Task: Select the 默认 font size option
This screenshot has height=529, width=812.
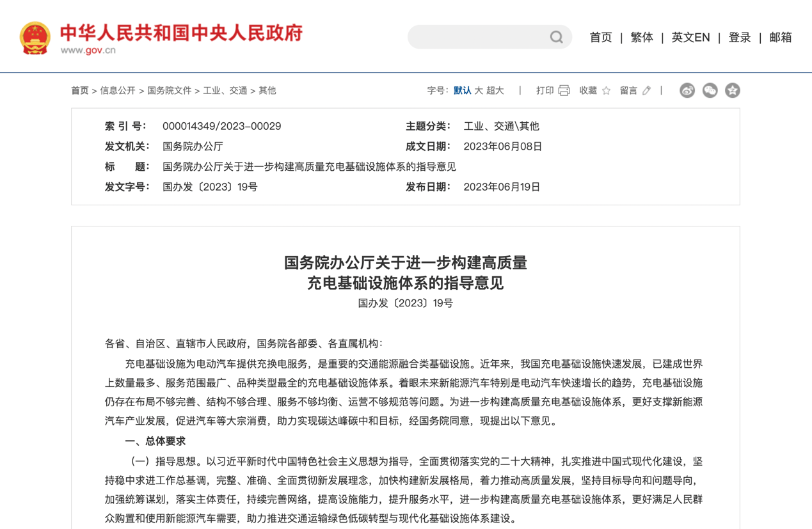Action: 462,91
